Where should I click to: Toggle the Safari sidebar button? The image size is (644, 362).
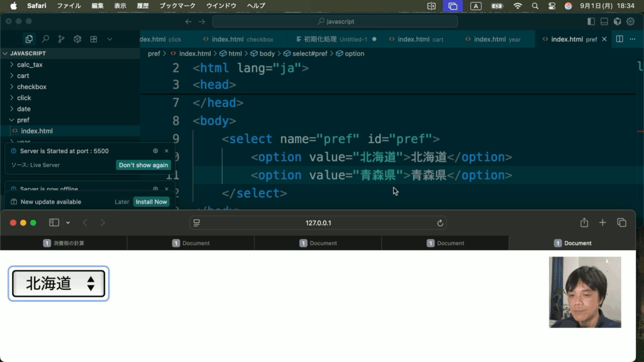click(54, 222)
